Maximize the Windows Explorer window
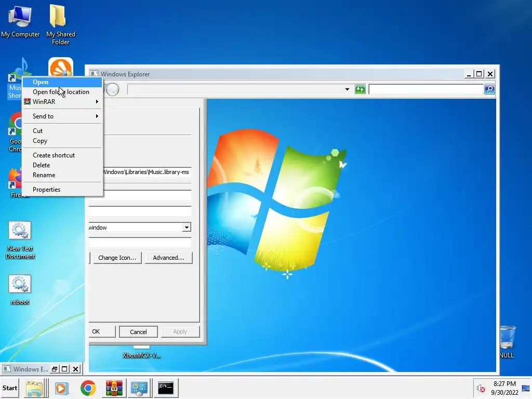 pos(479,74)
